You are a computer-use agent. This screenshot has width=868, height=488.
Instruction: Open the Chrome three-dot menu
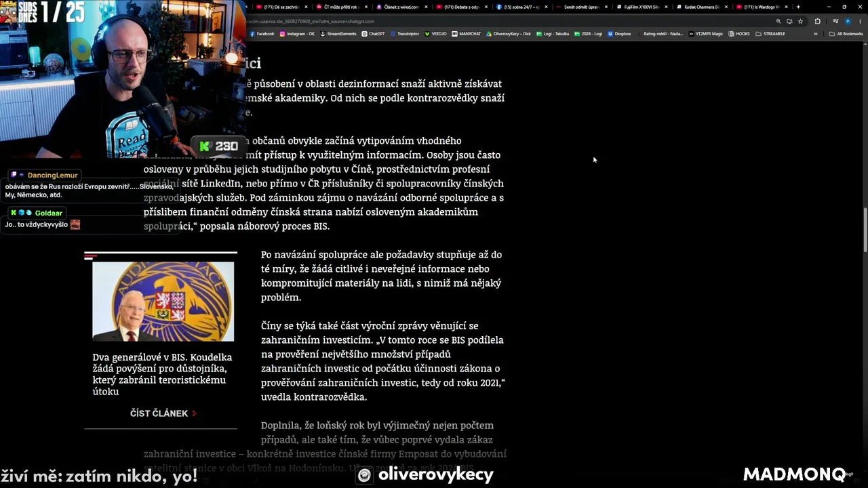(860, 21)
